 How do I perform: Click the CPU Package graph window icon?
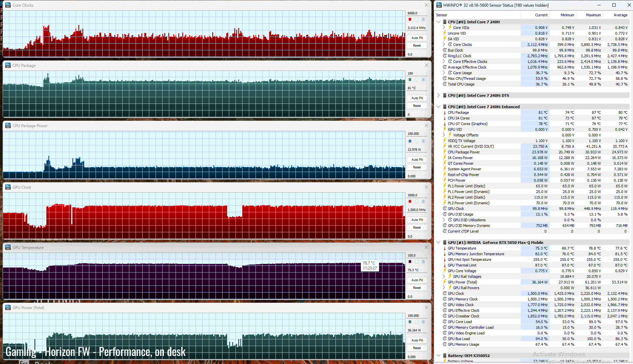[8, 66]
